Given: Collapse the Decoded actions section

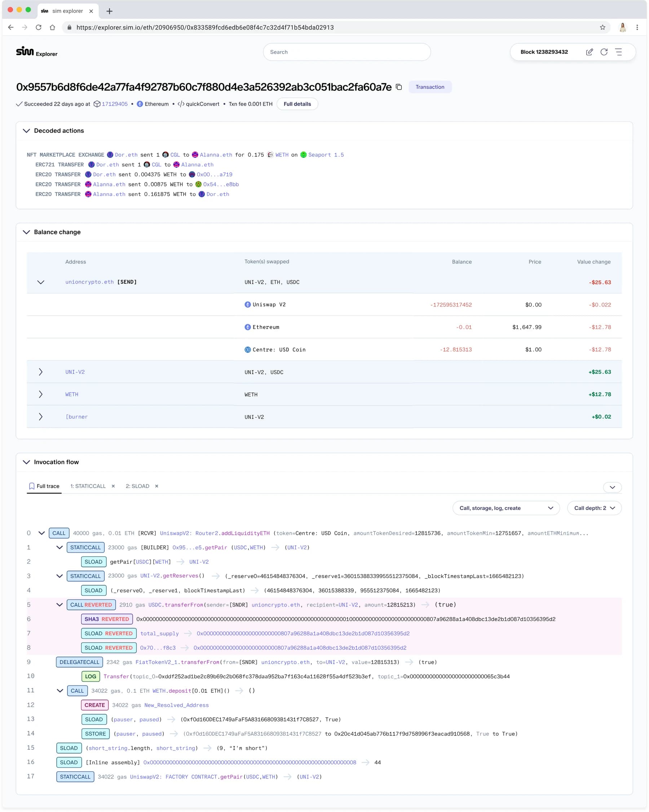Looking at the screenshot, I should pyautogui.click(x=26, y=131).
